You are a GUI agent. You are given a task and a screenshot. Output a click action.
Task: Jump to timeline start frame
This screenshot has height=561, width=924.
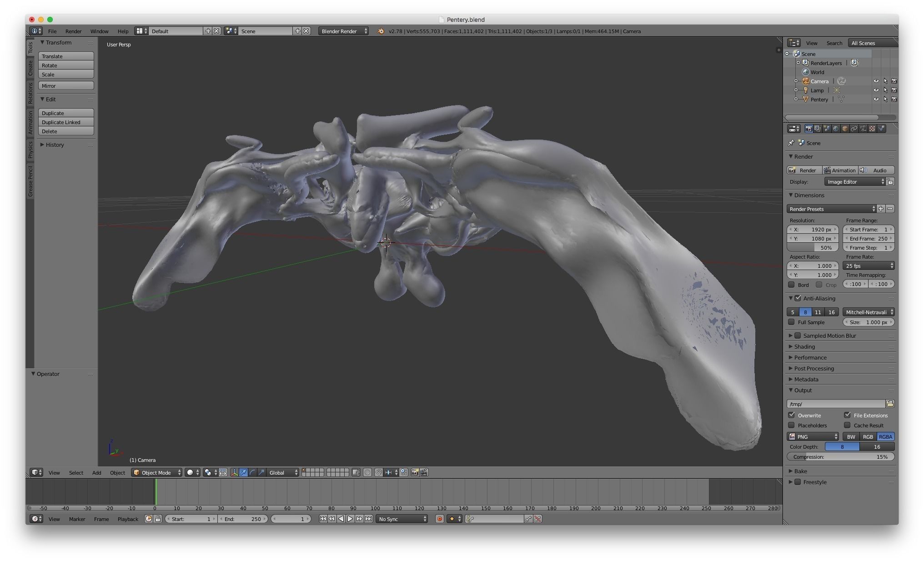pos(323,519)
